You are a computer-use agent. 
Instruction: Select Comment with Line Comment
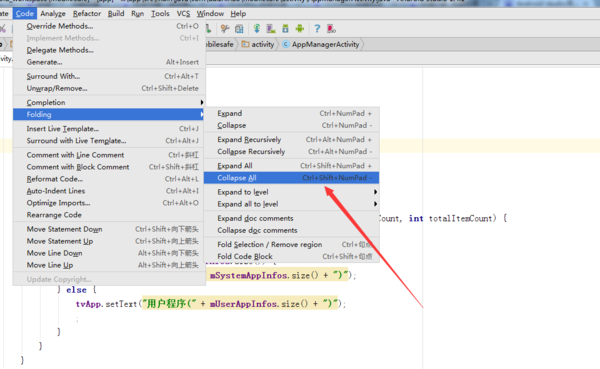tap(109, 155)
